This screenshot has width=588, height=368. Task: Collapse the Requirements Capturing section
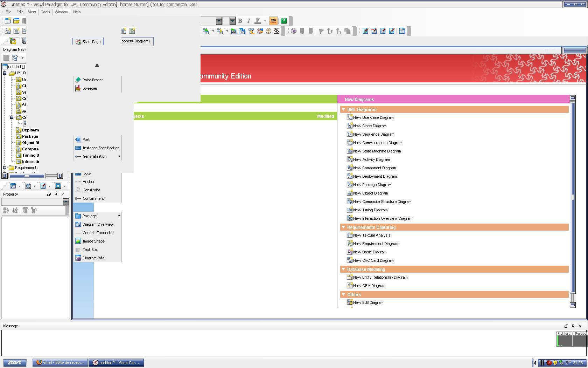[343, 227]
